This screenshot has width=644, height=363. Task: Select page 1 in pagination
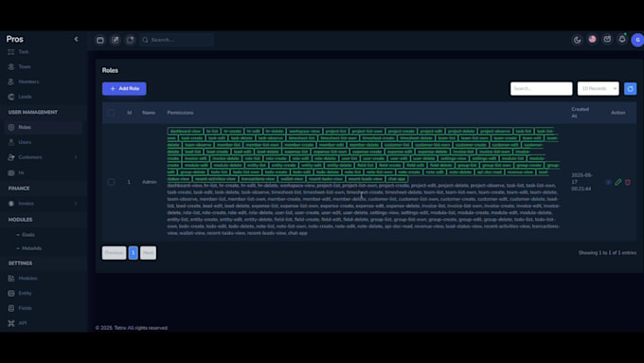pyautogui.click(x=134, y=253)
